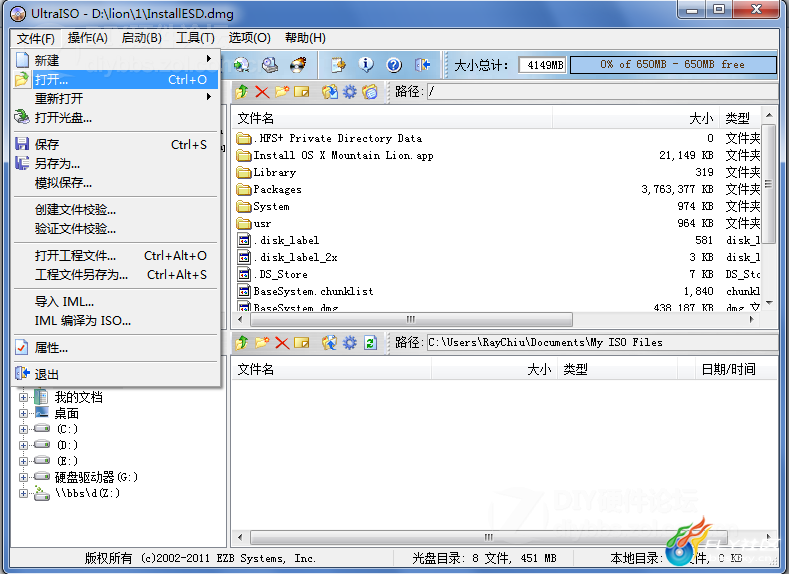This screenshot has height=574, width=789.
Task: Click the add files to image icon in local pane
Action: [330, 343]
